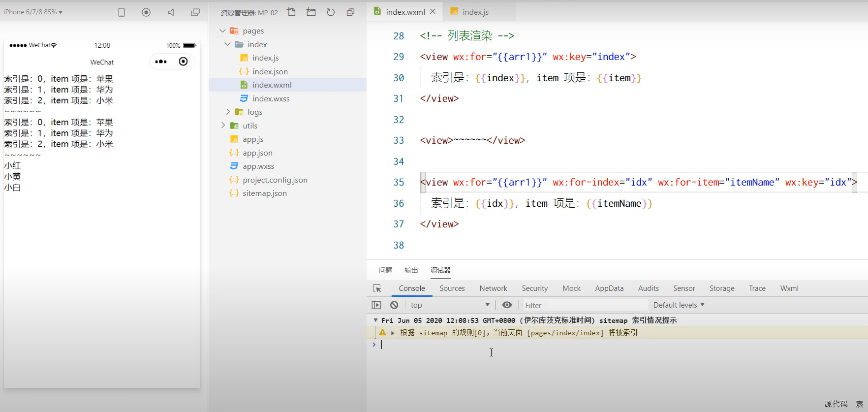Collapse the pages folder
868x412 pixels.
point(222,31)
